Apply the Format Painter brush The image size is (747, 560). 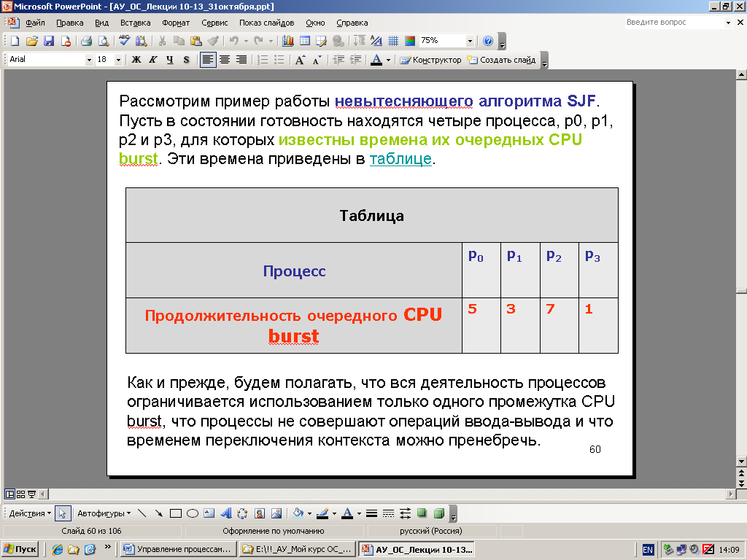coord(213,41)
